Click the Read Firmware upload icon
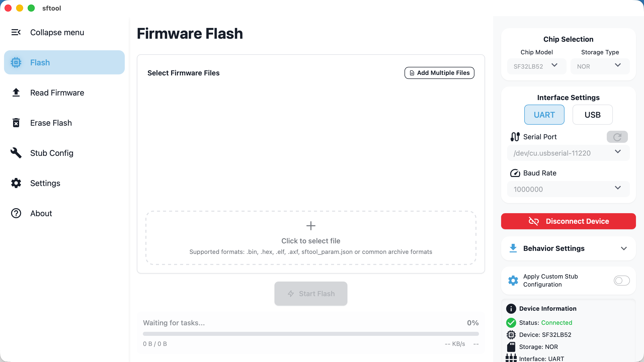 pos(16,93)
